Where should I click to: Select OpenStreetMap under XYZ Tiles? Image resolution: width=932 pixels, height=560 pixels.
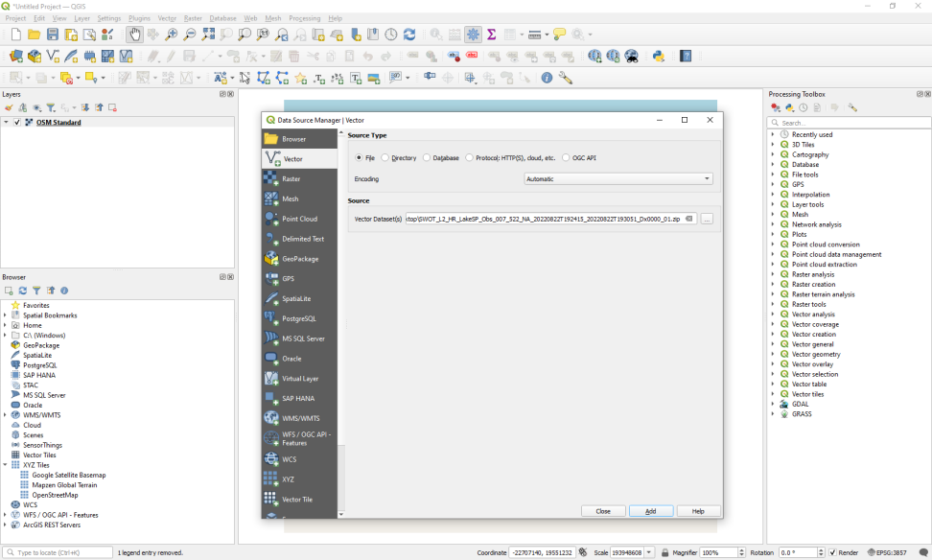(55, 495)
